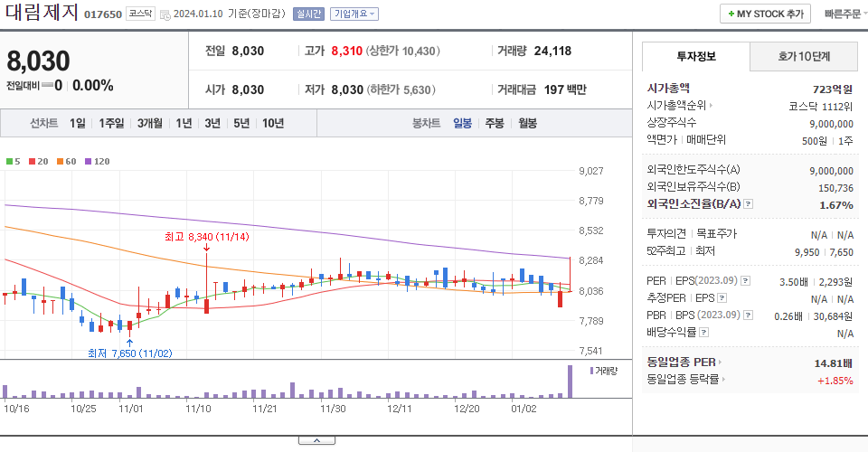This screenshot has height=452, width=868.
Task: Click the 상한가 10,430 text
Action: [403, 51]
